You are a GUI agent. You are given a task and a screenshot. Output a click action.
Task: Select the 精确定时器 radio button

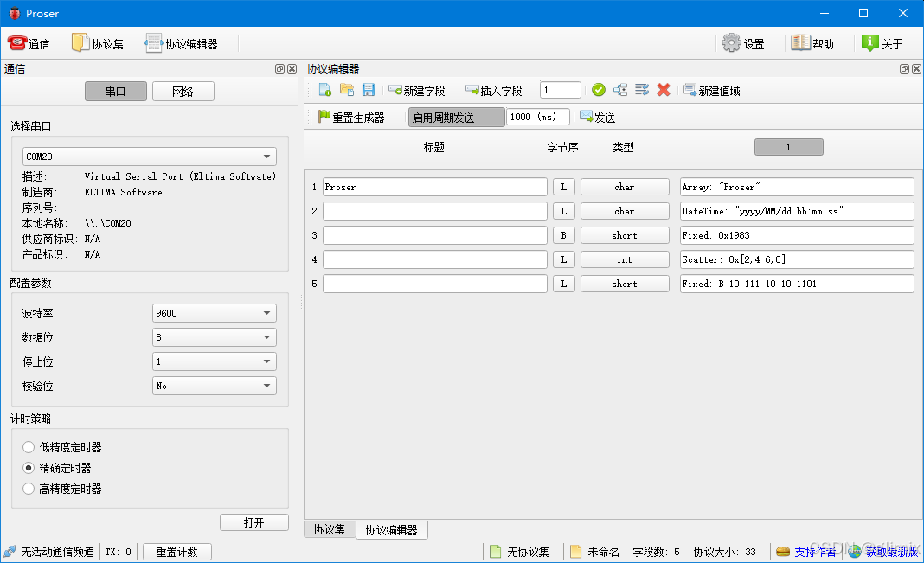[29, 468]
